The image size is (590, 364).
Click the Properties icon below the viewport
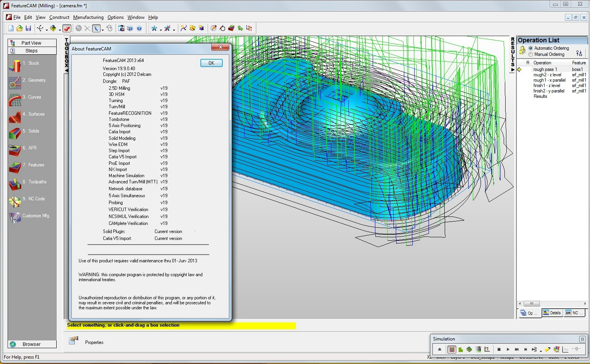pyautogui.click(x=73, y=341)
